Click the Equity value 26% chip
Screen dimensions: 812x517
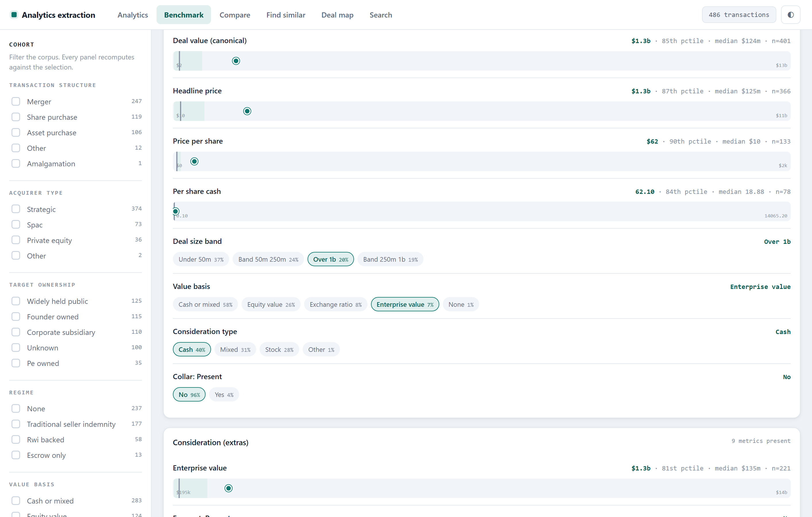(x=271, y=304)
